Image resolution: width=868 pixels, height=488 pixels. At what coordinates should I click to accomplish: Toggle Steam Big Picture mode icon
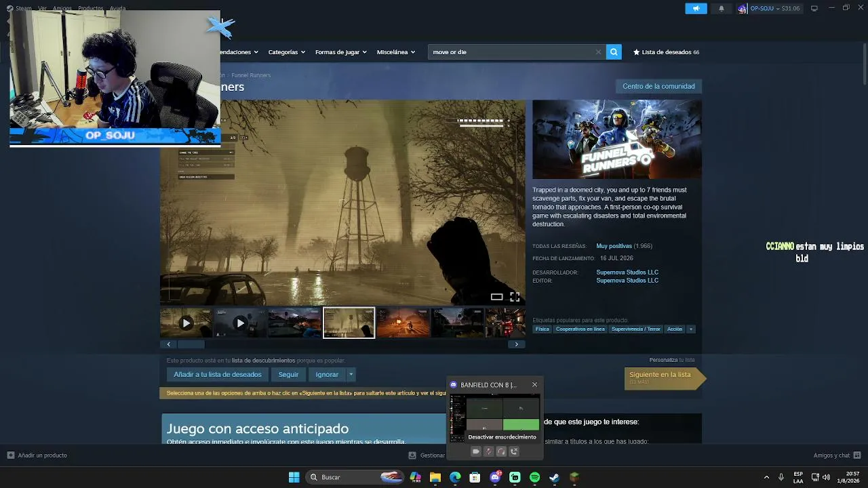coord(814,8)
